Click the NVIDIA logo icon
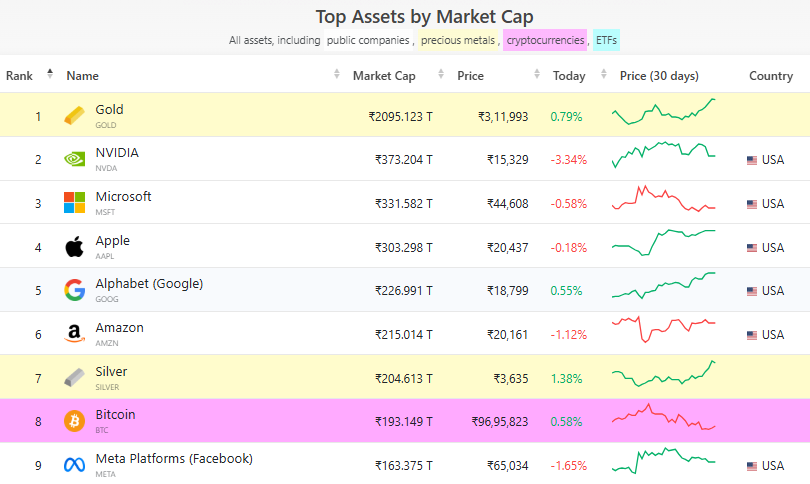 click(x=74, y=159)
